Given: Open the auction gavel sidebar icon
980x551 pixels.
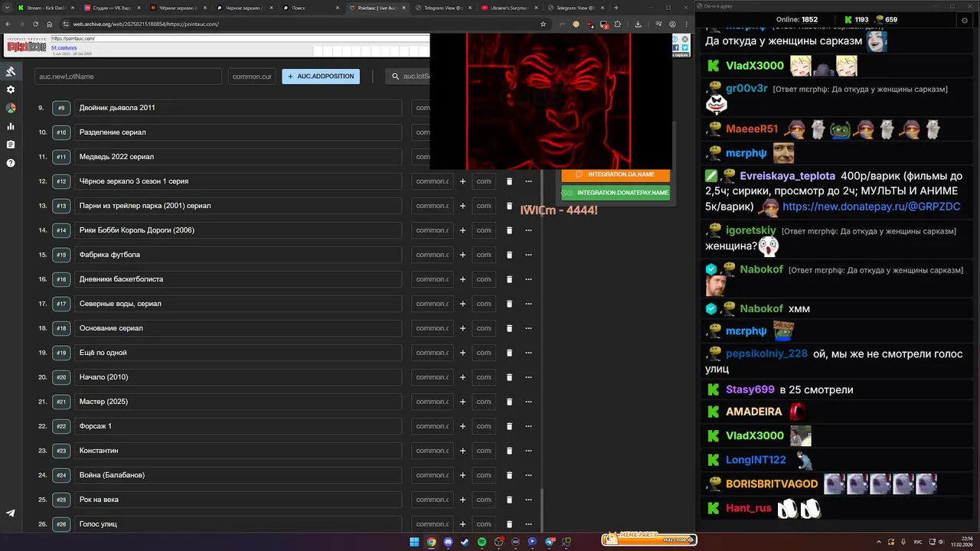Looking at the screenshot, I should (x=11, y=71).
